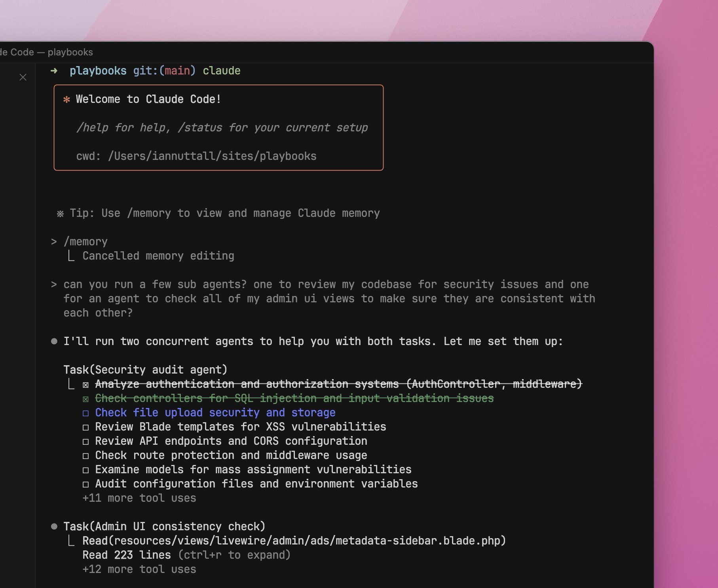Click 'Task(Admin UI consistency check)' heading
The image size is (718, 588).
(x=164, y=527)
